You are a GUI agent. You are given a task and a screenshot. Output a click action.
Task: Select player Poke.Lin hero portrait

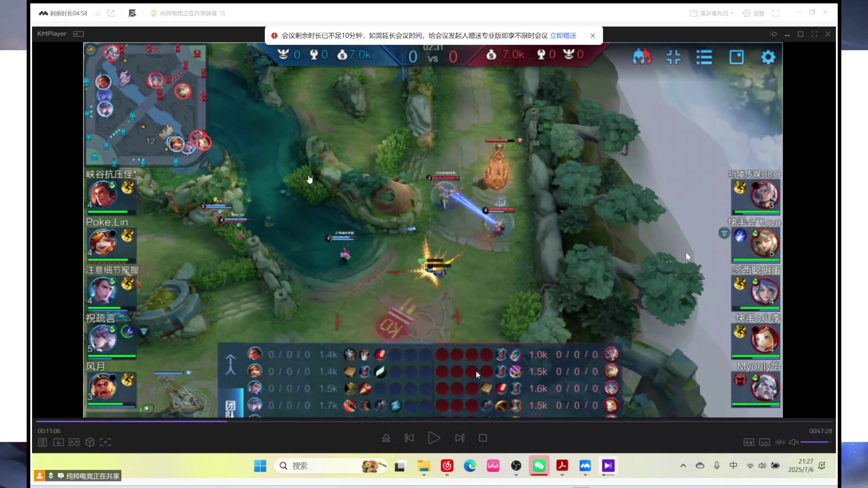pos(103,242)
